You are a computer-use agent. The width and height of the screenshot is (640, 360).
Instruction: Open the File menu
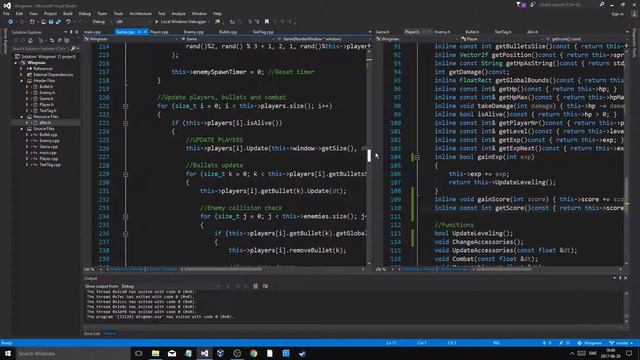coord(6,13)
